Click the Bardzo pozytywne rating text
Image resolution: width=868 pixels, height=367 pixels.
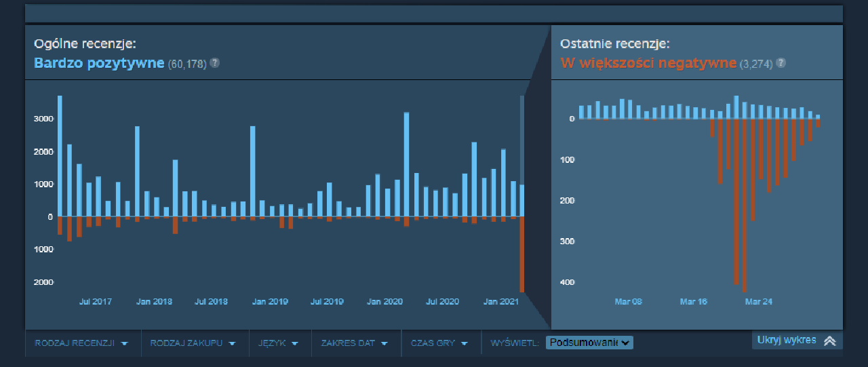(x=99, y=63)
